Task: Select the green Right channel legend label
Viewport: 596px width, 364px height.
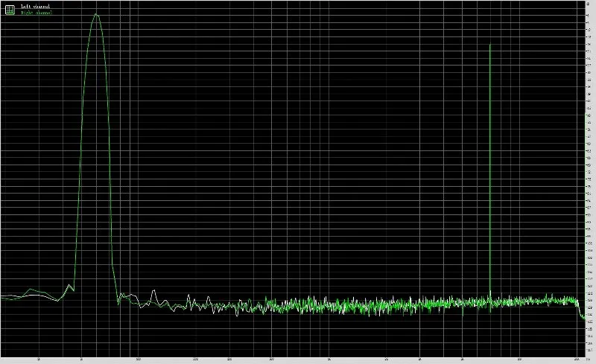Action: click(x=37, y=13)
